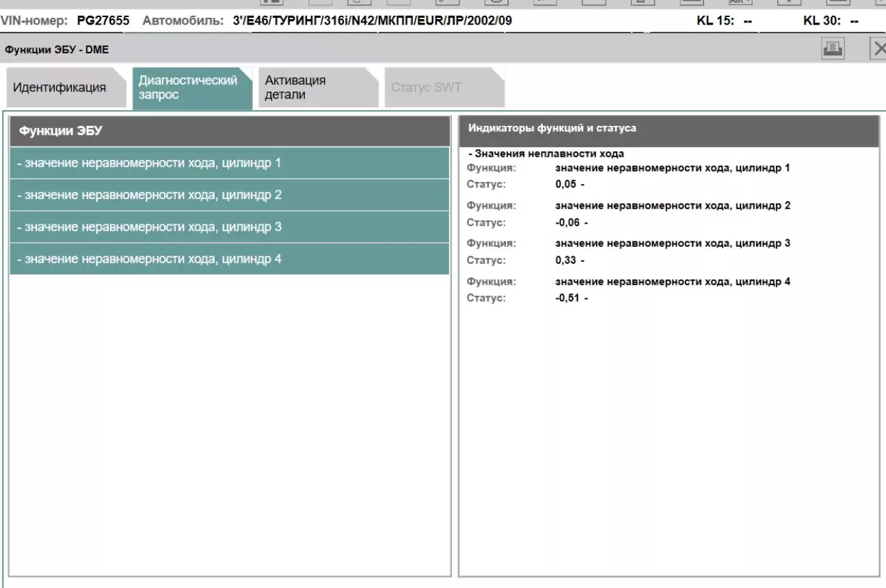The height and width of the screenshot is (588, 886).
Task: Click the Функции ЭБУ list header
Action: tap(229, 131)
